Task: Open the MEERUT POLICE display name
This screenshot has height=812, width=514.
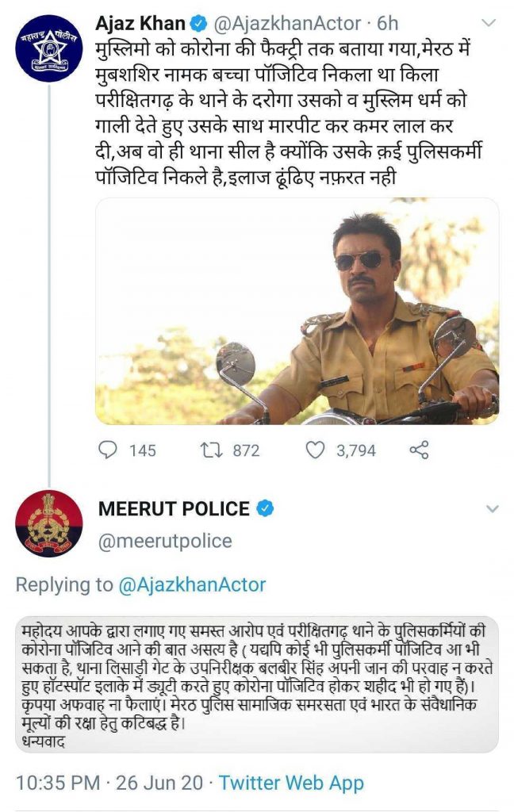Action: click(174, 508)
